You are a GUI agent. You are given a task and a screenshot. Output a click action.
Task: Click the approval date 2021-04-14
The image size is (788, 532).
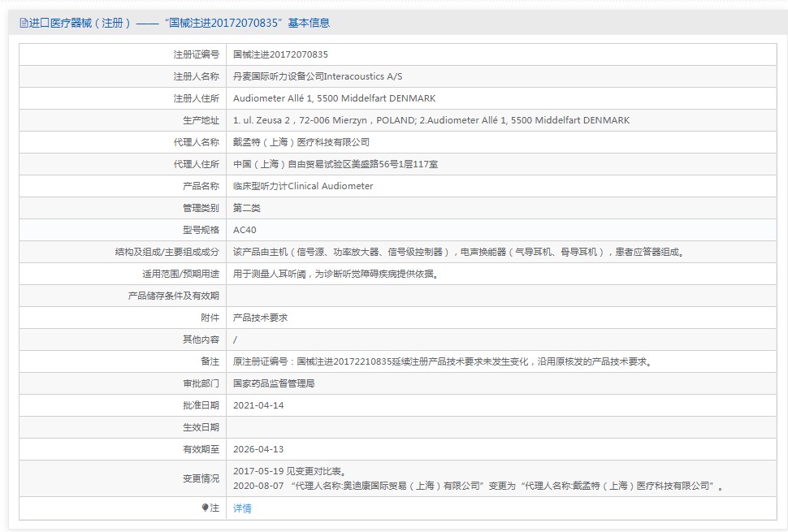(258, 405)
